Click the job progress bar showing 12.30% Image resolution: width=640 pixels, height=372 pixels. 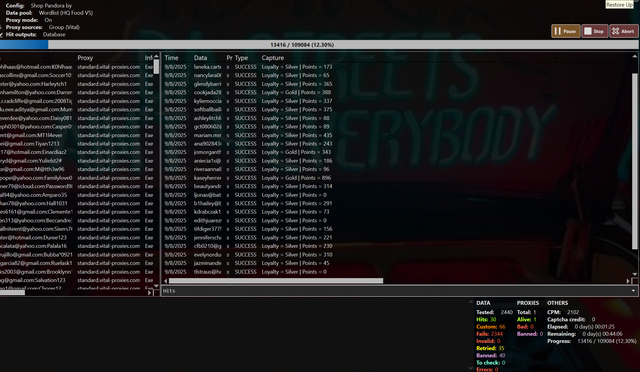[319, 45]
